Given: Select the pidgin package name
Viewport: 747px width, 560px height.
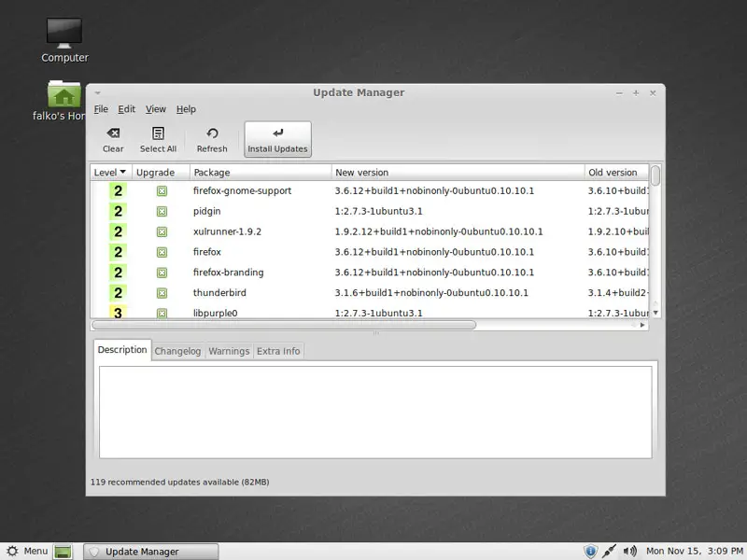Looking at the screenshot, I should click(x=206, y=212).
